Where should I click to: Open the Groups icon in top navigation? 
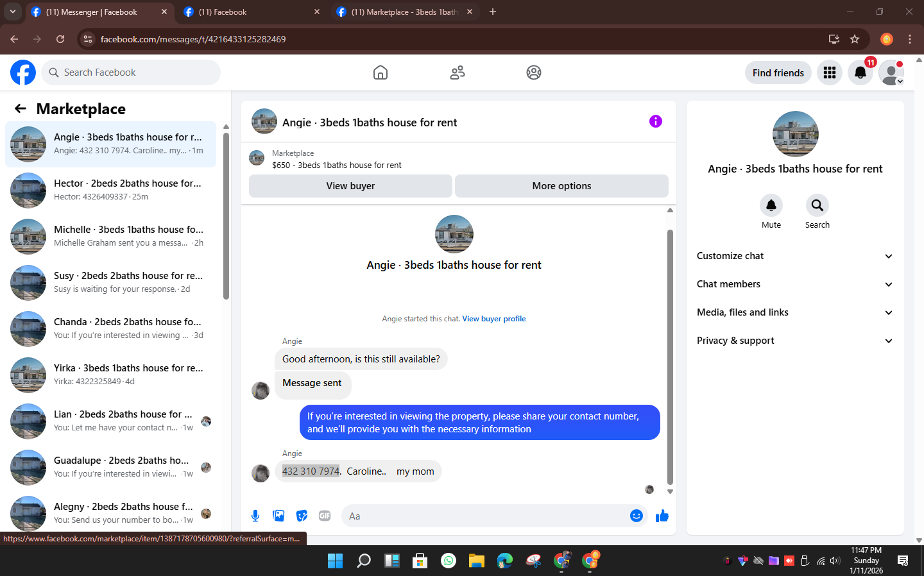point(534,72)
